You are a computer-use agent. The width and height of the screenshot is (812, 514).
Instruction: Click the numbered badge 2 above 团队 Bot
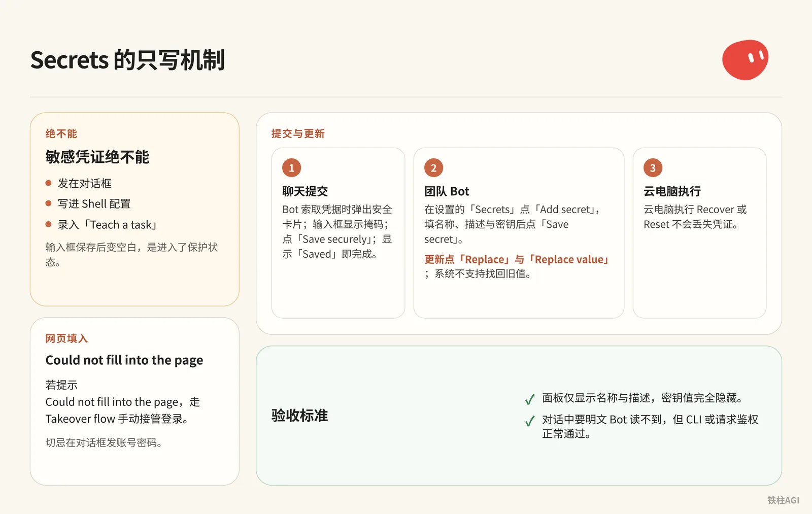coord(433,168)
